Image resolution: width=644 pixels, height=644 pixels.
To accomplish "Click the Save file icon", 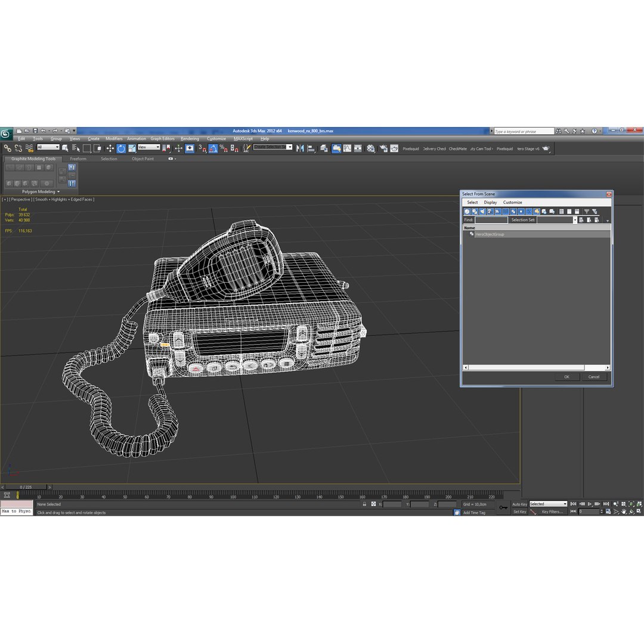I will (x=35, y=131).
